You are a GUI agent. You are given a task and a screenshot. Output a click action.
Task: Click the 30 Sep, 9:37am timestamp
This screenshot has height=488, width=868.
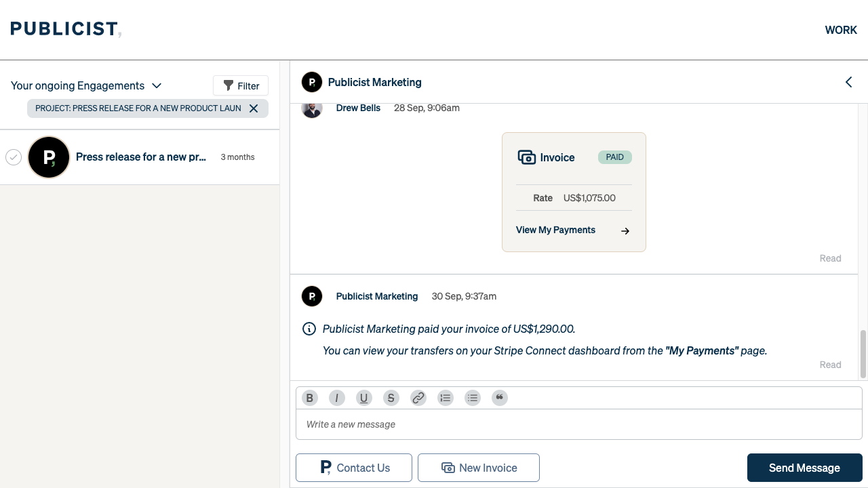click(464, 296)
